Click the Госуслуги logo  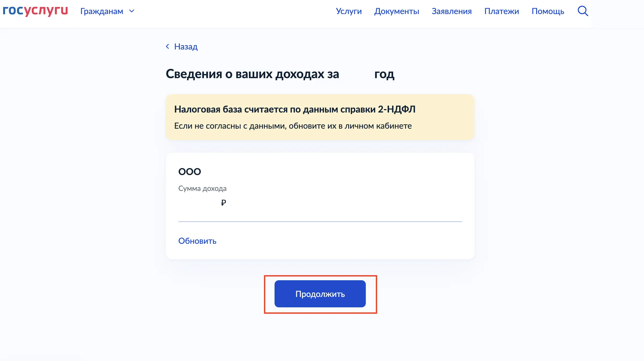coord(35,10)
